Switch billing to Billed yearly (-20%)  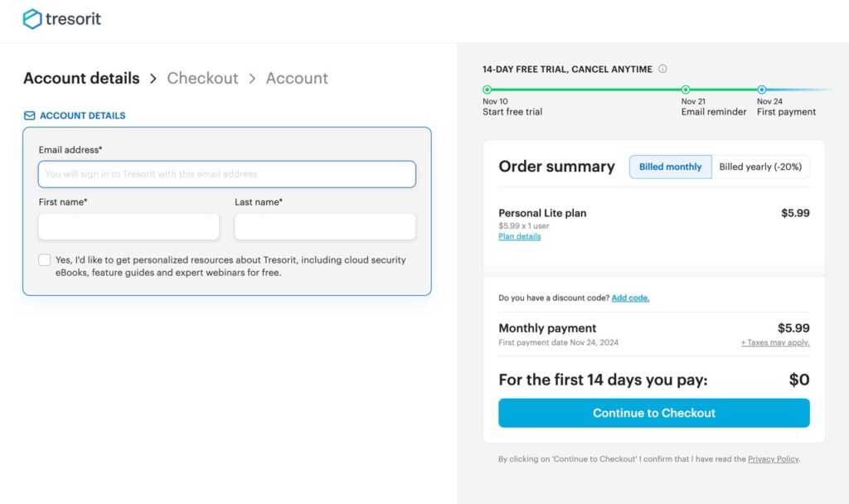760,167
